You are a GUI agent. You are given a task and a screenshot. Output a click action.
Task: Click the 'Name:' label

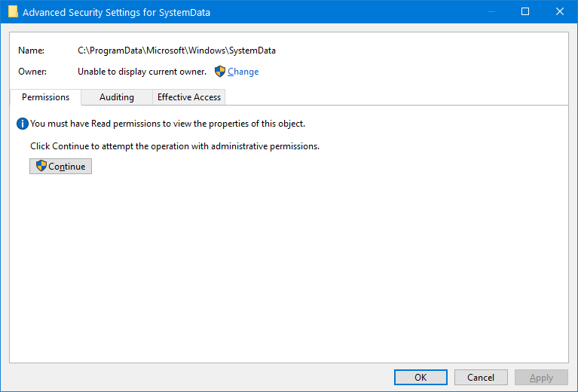click(32, 51)
